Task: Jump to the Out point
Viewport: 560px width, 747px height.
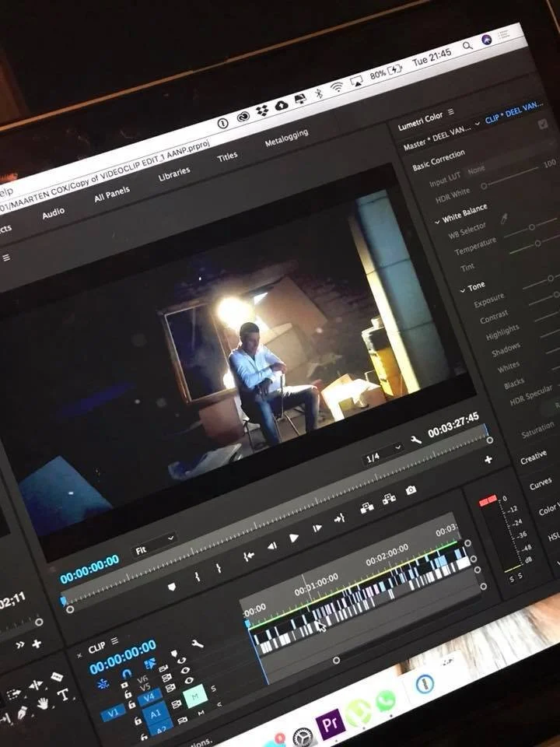Action: [x=340, y=518]
